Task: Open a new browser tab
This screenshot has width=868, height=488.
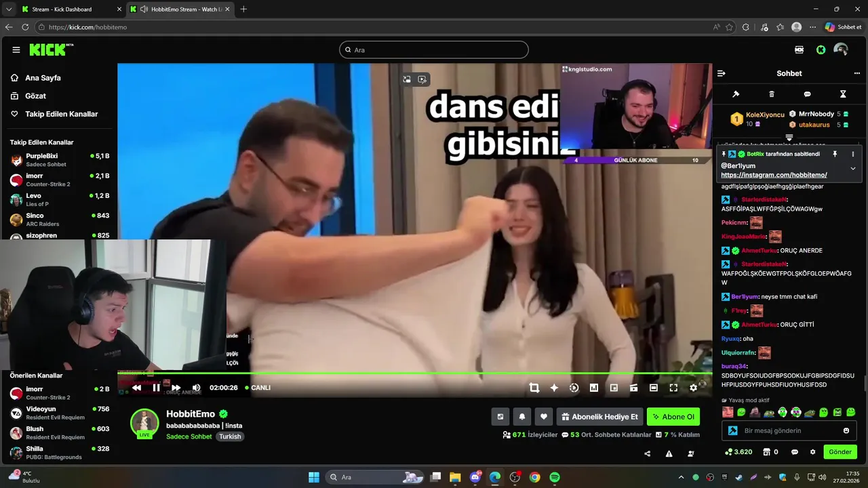Action: (243, 9)
